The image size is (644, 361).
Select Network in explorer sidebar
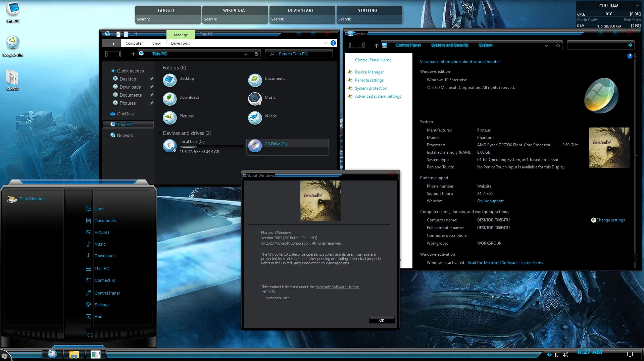125,136
